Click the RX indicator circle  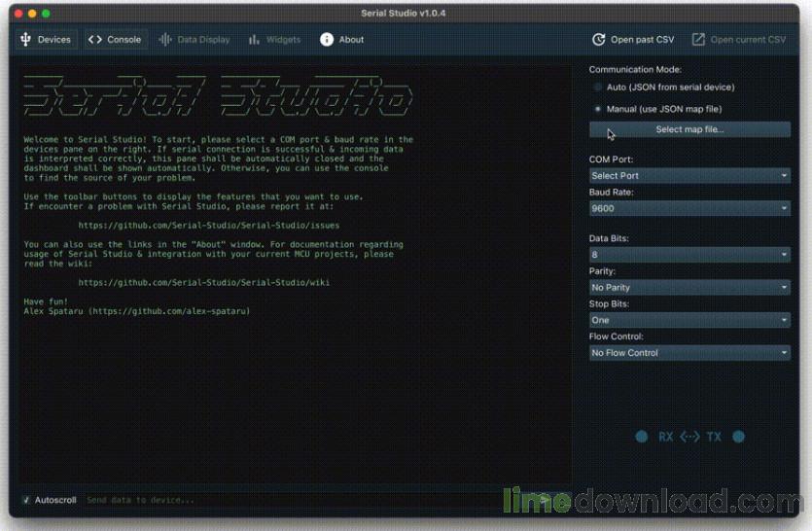click(x=641, y=437)
